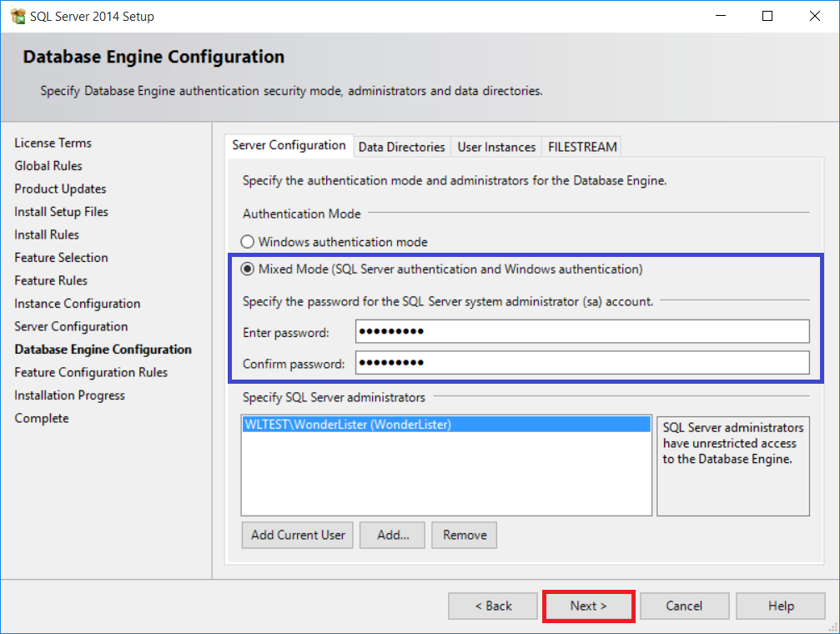
Task: Select Mixed Mode authentication radio button
Action: pos(247,269)
